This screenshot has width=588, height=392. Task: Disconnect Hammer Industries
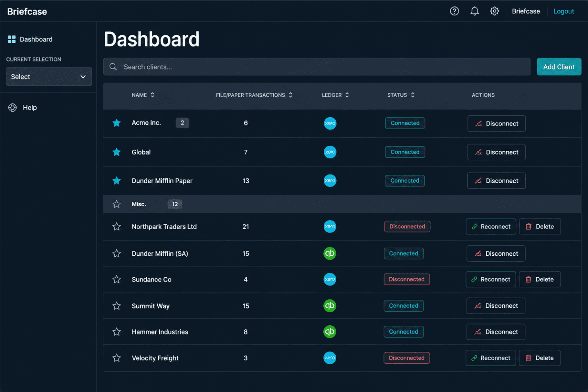coord(496,332)
